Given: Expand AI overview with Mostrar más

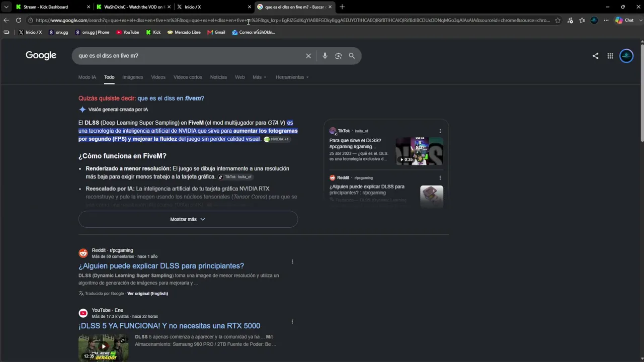Looking at the screenshot, I should coord(188,219).
